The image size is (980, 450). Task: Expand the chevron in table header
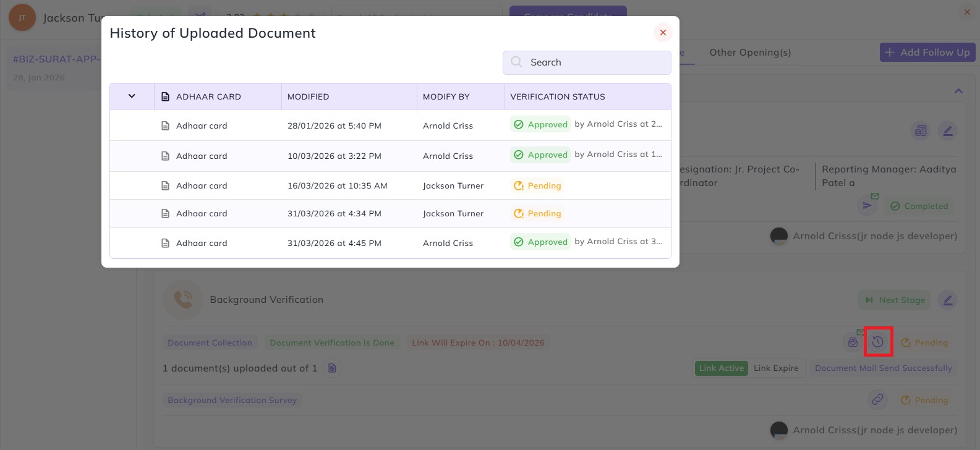point(132,96)
